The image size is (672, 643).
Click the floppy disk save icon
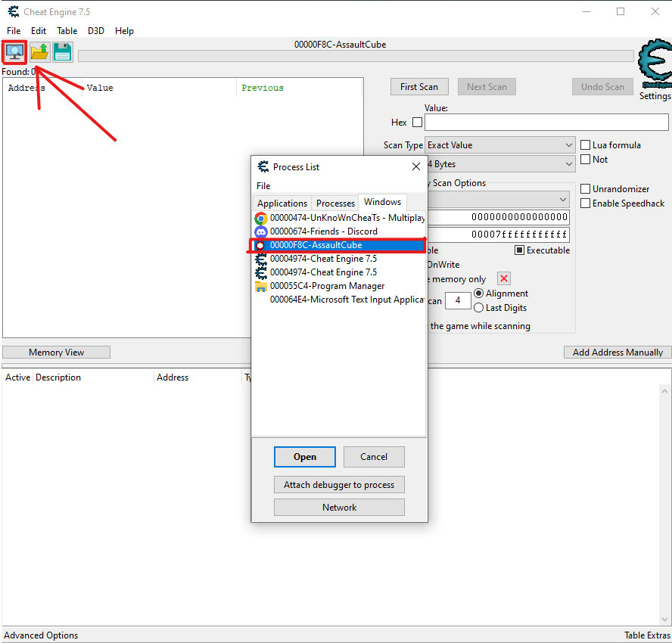(x=63, y=52)
